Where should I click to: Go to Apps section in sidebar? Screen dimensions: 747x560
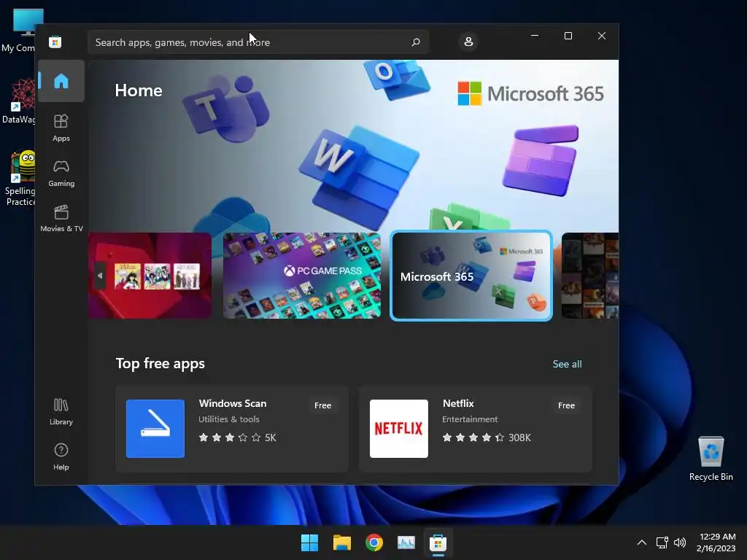[x=61, y=128]
